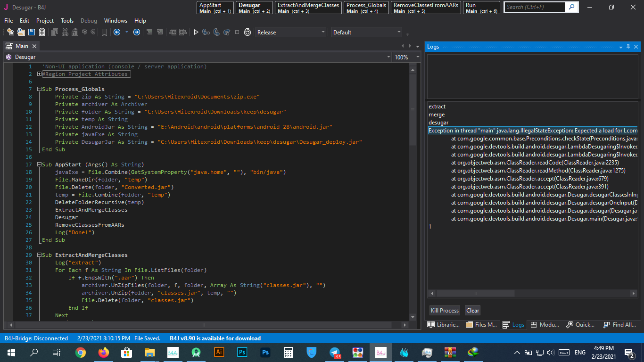Viewport: 644px width, 362px height.
Task: Stop the running program via the square icon
Action: [237, 32]
